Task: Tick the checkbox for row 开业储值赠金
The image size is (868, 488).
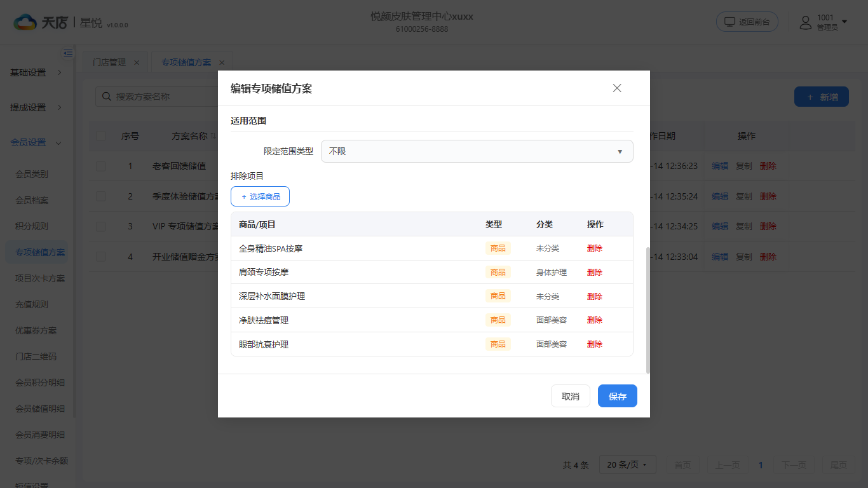Action: [x=101, y=257]
